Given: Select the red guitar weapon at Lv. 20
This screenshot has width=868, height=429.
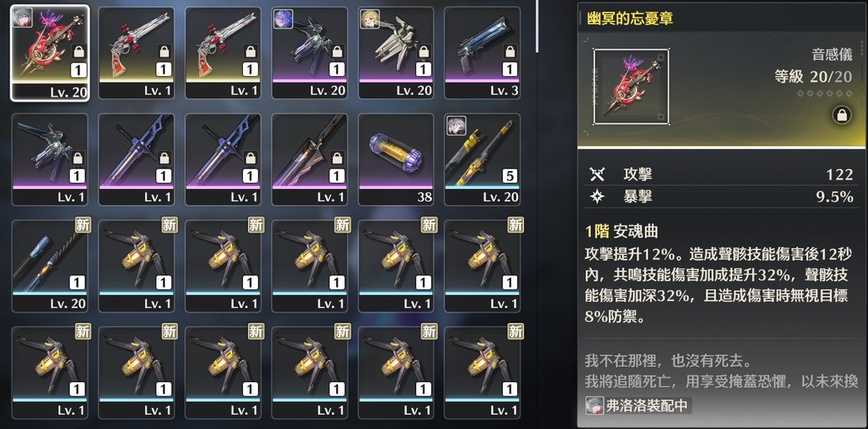Looking at the screenshot, I should pos(50,53).
